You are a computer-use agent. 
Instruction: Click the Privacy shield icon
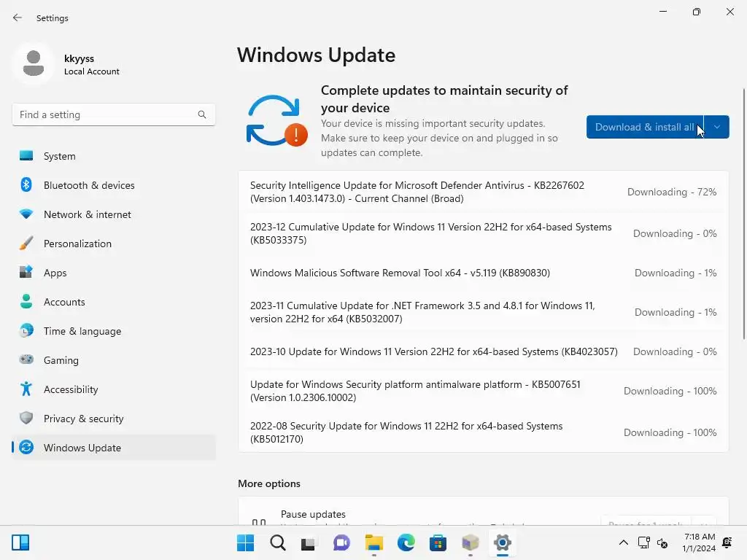pyautogui.click(x=26, y=418)
